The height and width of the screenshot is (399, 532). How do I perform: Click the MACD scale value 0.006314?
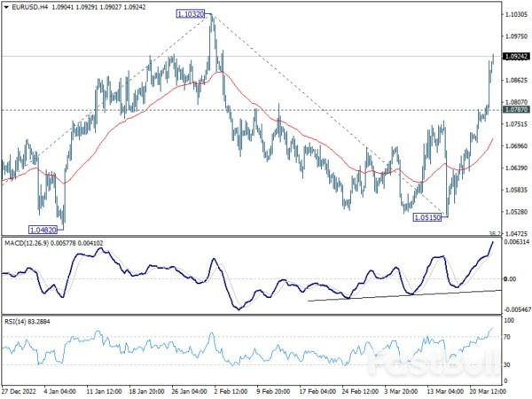pos(516,242)
